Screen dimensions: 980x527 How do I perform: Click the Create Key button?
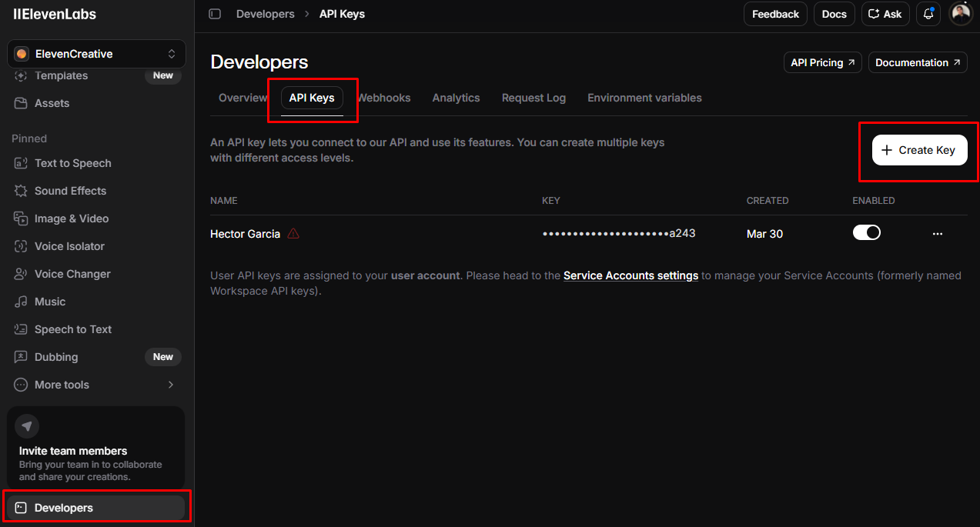(x=919, y=150)
